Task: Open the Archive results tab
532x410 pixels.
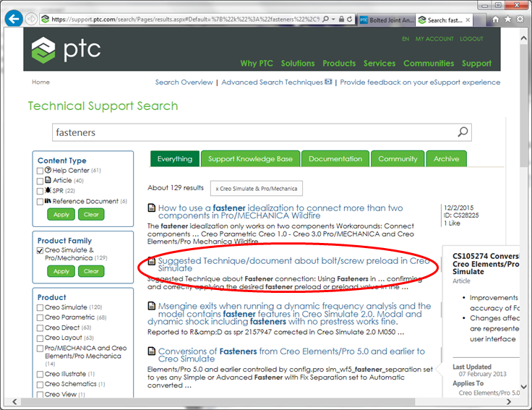Action: (446, 159)
